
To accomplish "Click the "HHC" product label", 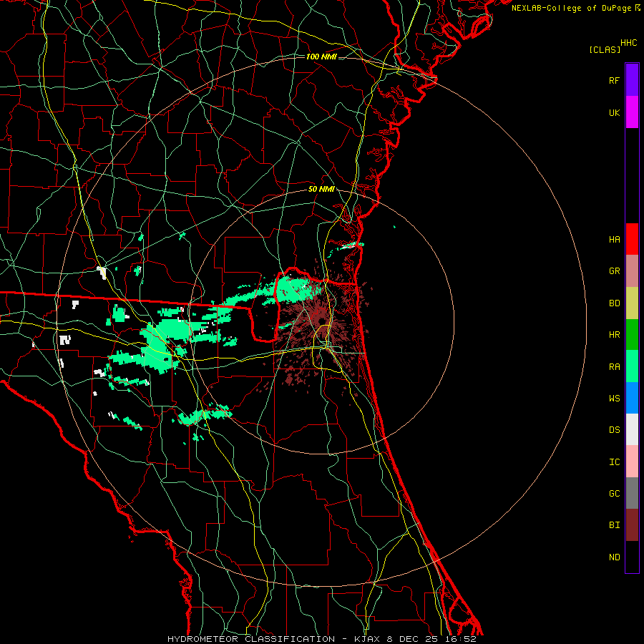I will coord(629,43).
